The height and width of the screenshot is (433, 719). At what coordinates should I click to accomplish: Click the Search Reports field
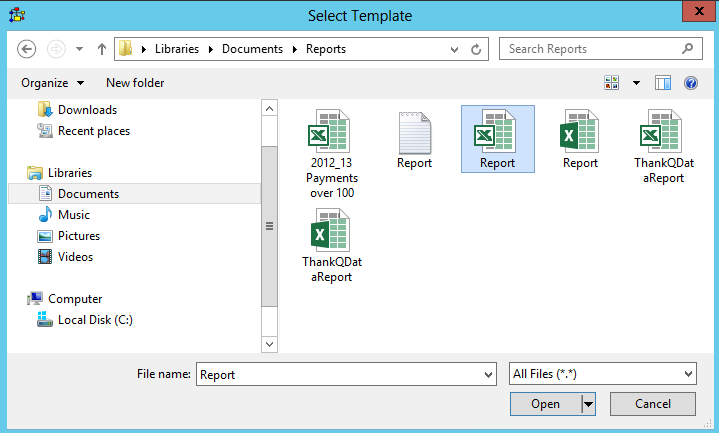pos(590,49)
